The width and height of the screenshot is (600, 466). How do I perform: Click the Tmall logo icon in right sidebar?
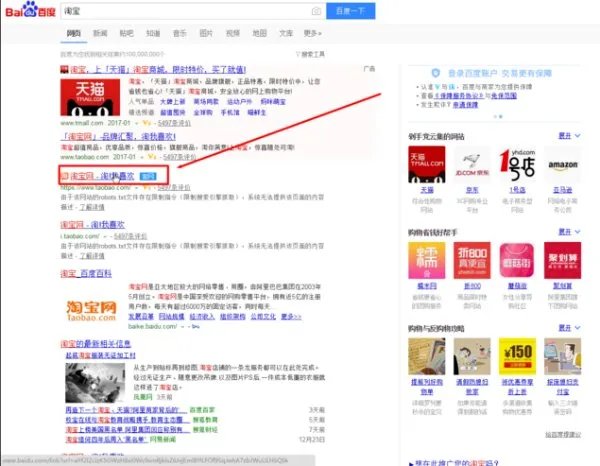coord(427,165)
